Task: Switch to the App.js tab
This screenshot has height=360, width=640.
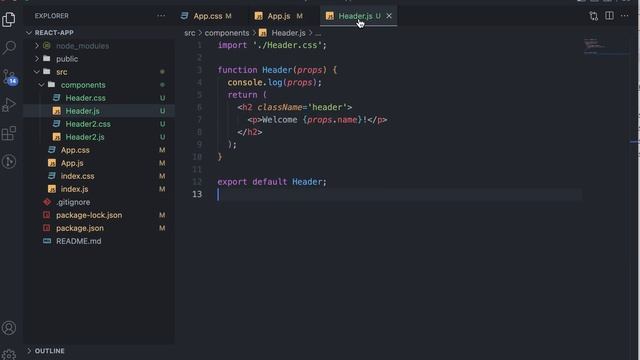Action: pyautogui.click(x=279, y=16)
